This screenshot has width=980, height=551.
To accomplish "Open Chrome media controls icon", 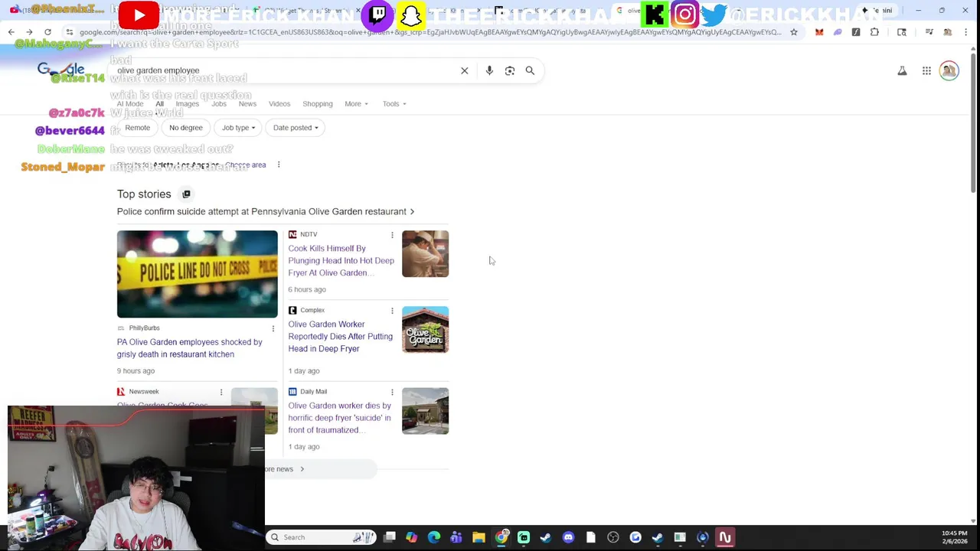I will point(929,32).
